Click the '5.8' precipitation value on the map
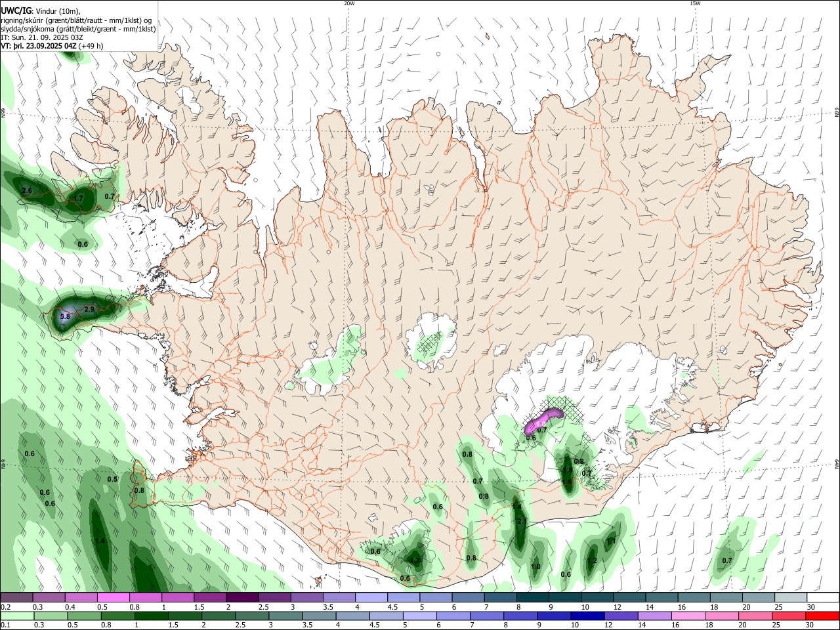Image resolution: width=840 pixels, height=630 pixels. point(64,316)
